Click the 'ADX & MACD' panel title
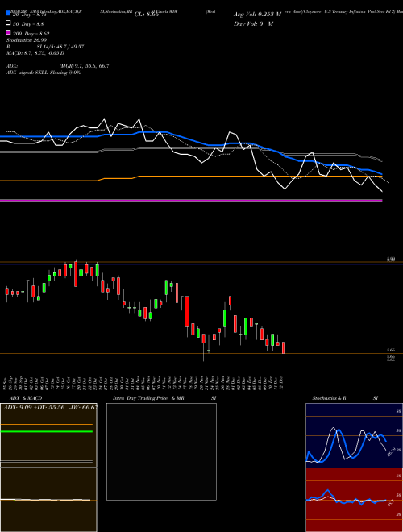This screenshot has height=532, width=403. click(x=26, y=398)
